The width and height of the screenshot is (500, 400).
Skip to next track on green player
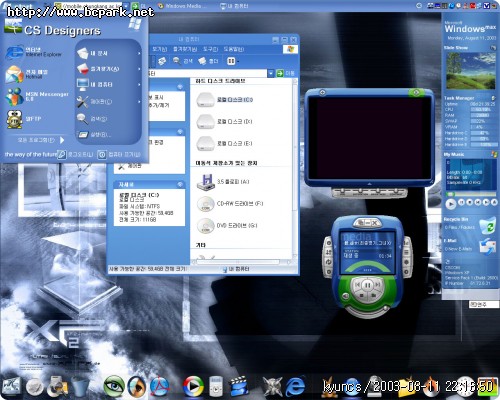pyautogui.click(x=378, y=284)
